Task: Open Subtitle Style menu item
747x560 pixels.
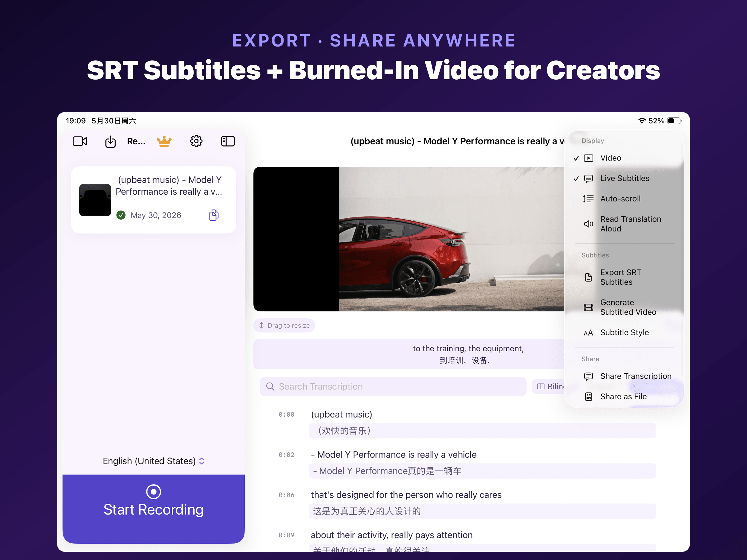Action: 624,332
